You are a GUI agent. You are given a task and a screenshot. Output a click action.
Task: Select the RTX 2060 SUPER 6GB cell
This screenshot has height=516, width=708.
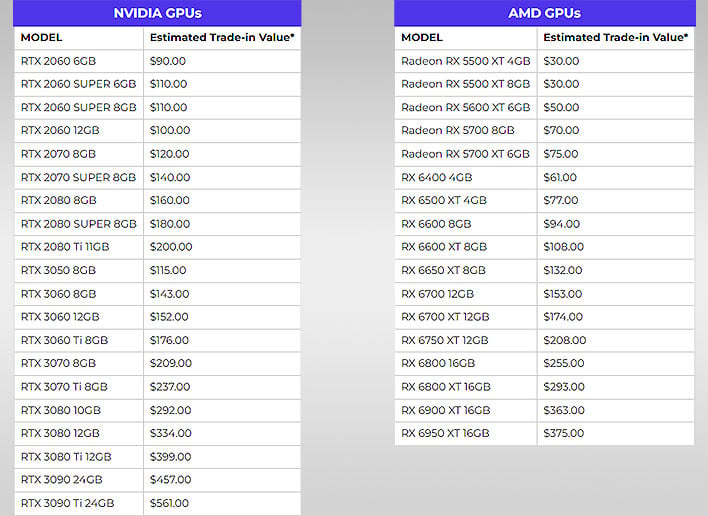79,84
